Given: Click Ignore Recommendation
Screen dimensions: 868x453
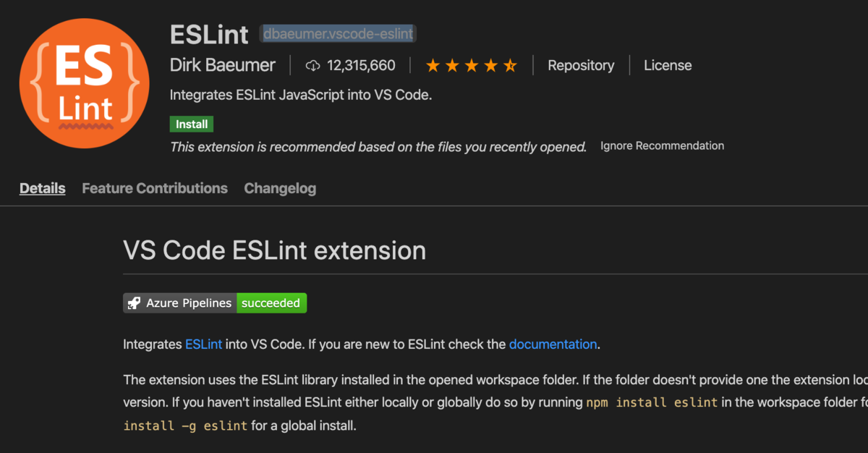Looking at the screenshot, I should tap(662, 145).
